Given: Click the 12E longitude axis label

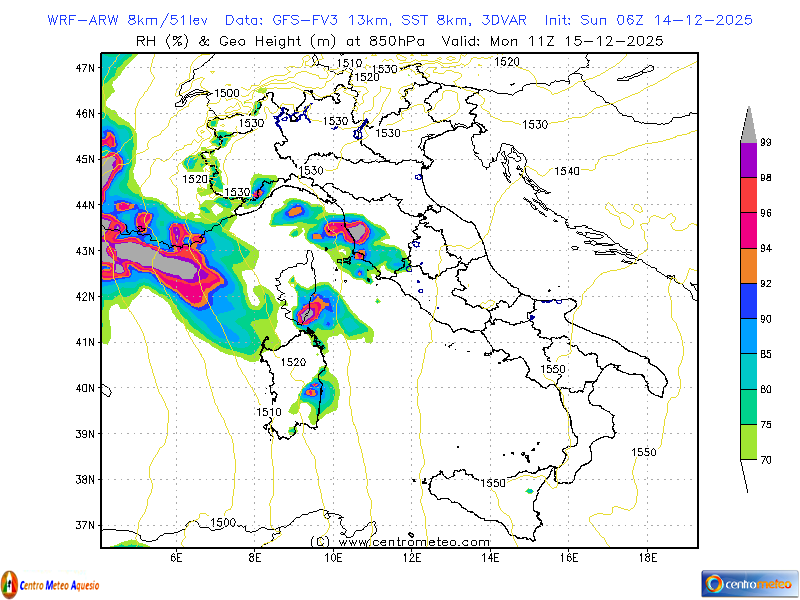Looking at the screenshot, I should click(412, 558).
